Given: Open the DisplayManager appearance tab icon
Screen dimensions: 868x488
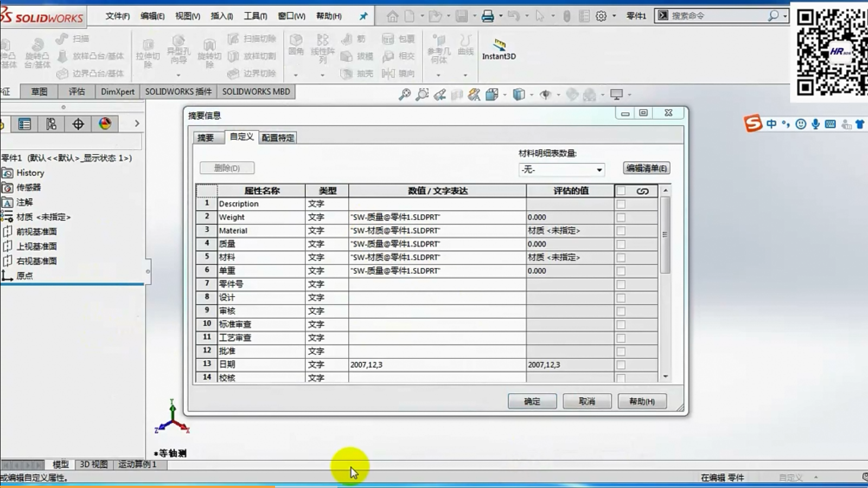Looking at the screenshot, I should pos(105,124).
